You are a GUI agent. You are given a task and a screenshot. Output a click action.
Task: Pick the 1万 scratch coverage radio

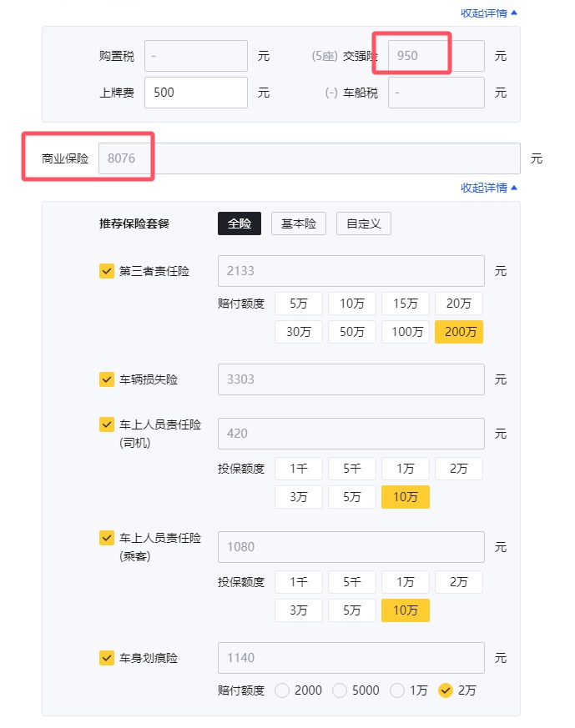point(397,690)
